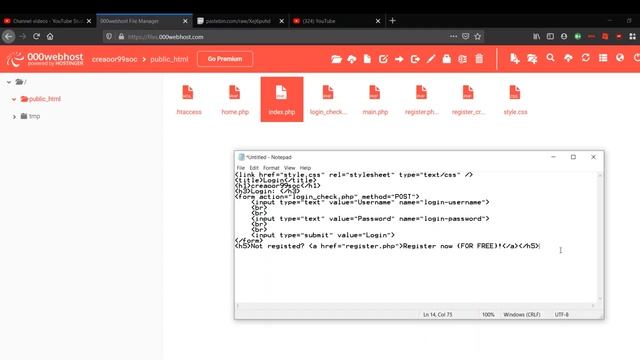The height and width of the screenshot is (360, 640).
Task: Click the rename pencil icon in the toolbar
Action: tap(431, 59)
